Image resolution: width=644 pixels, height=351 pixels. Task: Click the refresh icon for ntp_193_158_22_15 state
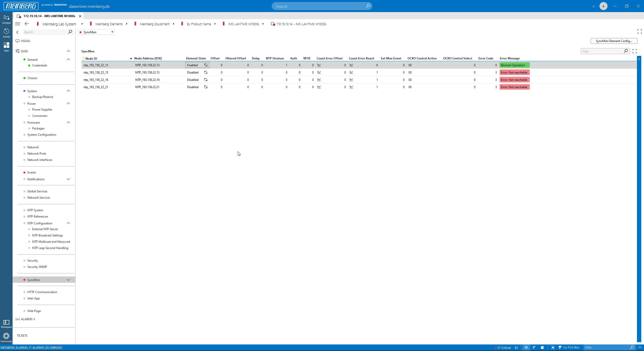206,72
